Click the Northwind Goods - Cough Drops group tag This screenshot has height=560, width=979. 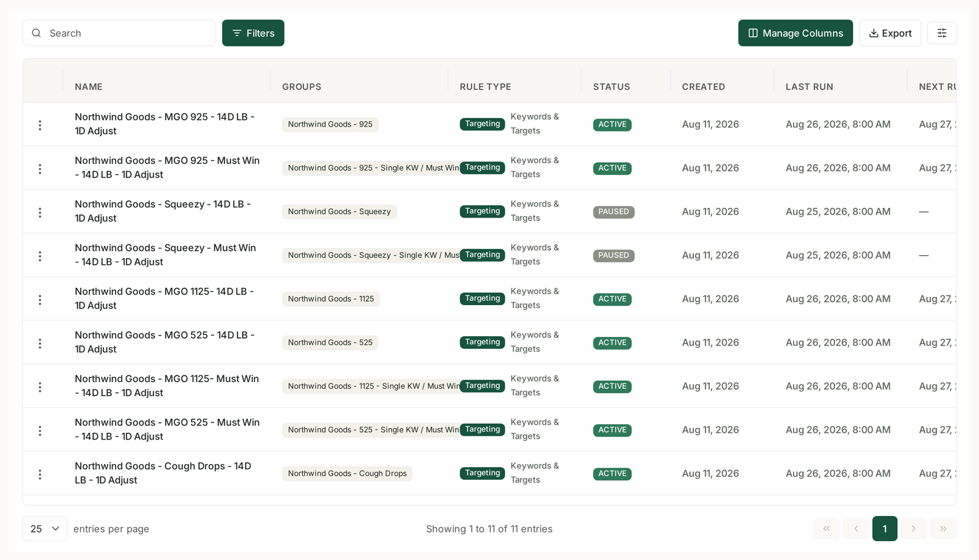coord(348,474)
